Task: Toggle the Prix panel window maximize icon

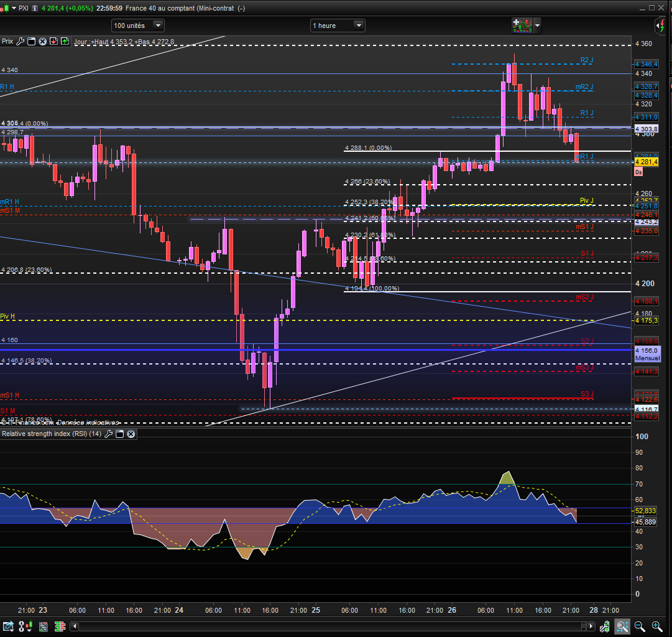Action: (x=31, y=42)
